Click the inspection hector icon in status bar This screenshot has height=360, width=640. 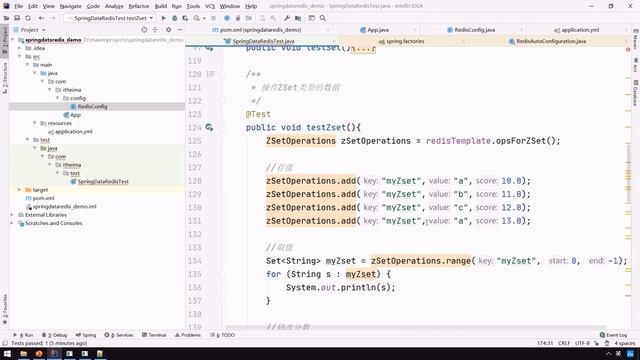click(x=607, y=343)
